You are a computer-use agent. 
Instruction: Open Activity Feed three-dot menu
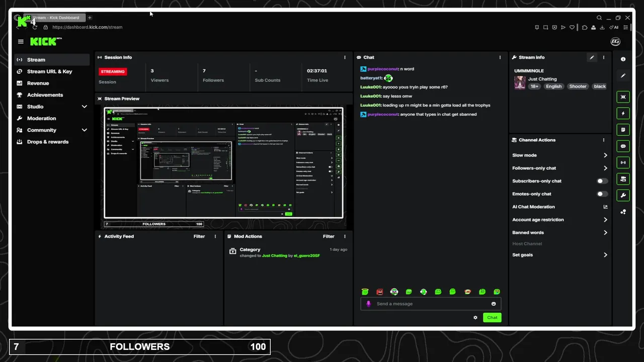coord(215,236)
